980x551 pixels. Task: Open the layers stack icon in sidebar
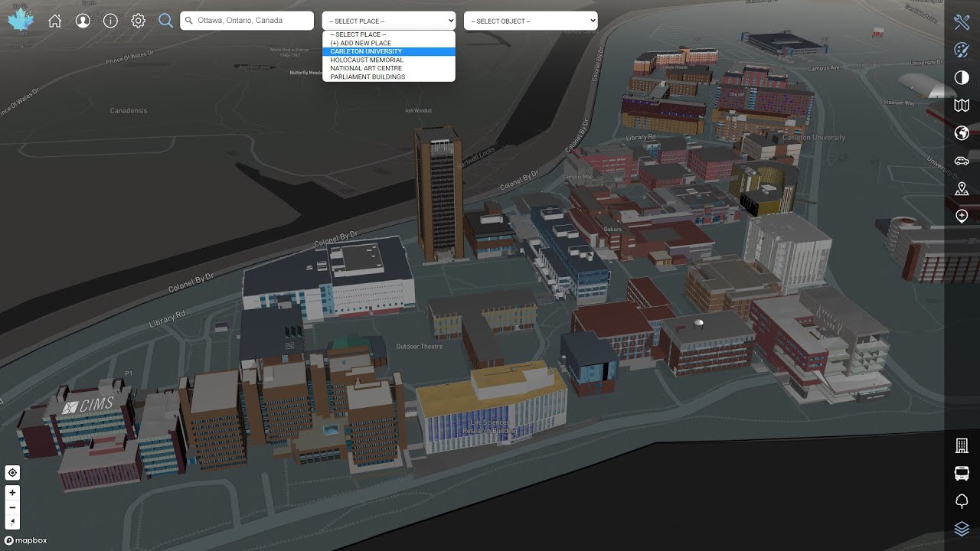coord(962,529)
